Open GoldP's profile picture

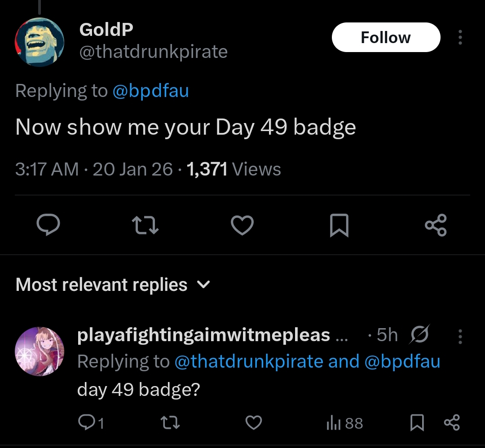point(40,42)
